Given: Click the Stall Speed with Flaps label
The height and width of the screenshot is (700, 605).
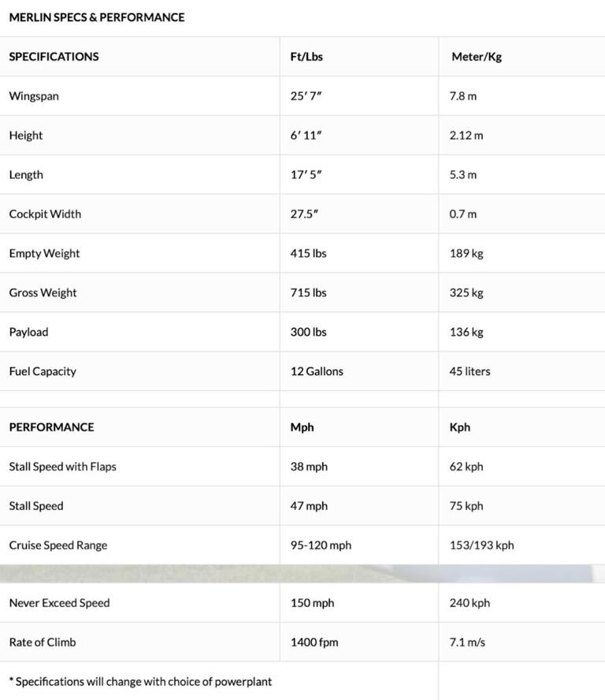Looking at the screenshot, I should pos(62,467).
